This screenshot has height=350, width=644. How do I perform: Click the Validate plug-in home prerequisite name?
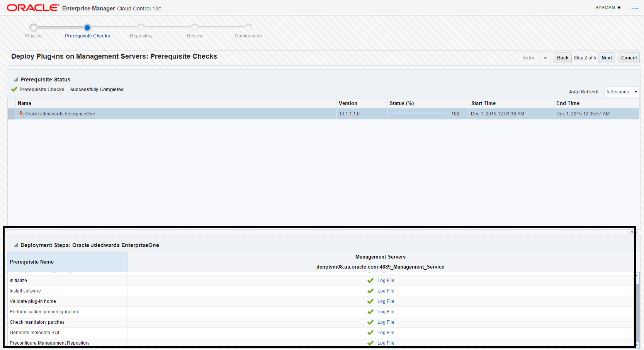[33, 301]
